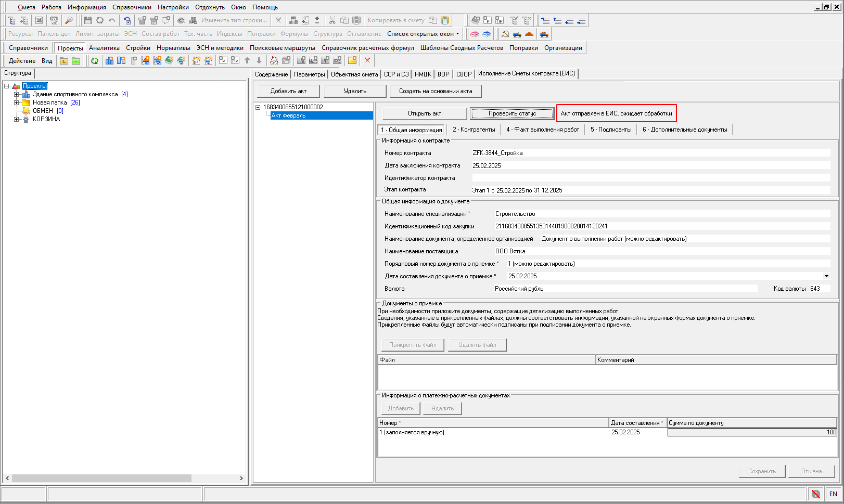Viewport: 844px width, 504px height.
Task: Click the scissors cut icon
Action: point(332,20)
